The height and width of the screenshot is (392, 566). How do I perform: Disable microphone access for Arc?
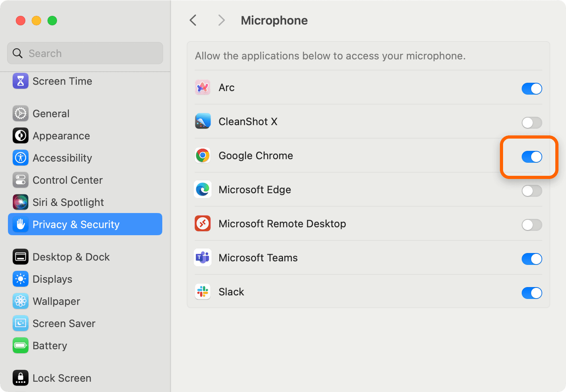tap(532, 89)
